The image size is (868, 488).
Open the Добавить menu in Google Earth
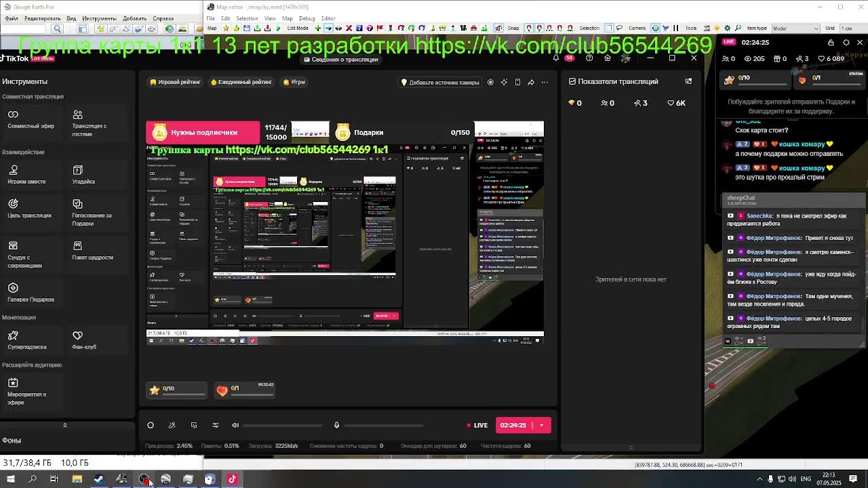[x=135, y=18]
